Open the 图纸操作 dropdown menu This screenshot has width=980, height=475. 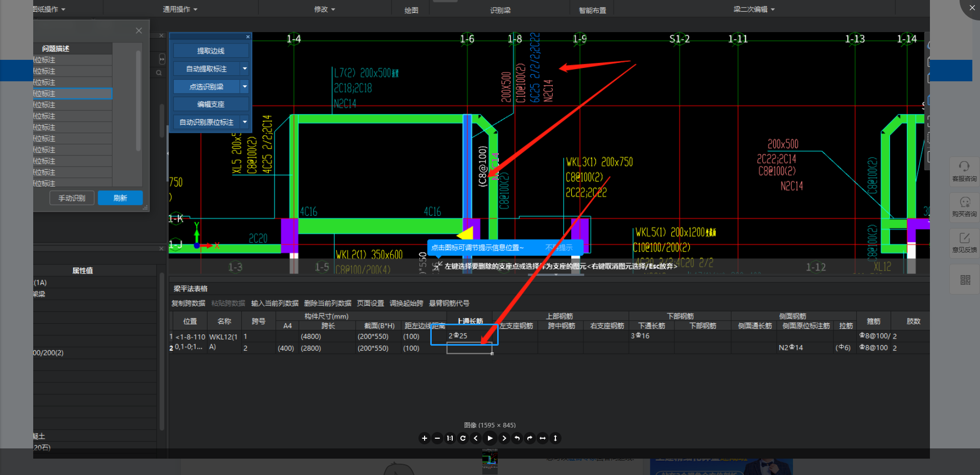tap(49, 9)
